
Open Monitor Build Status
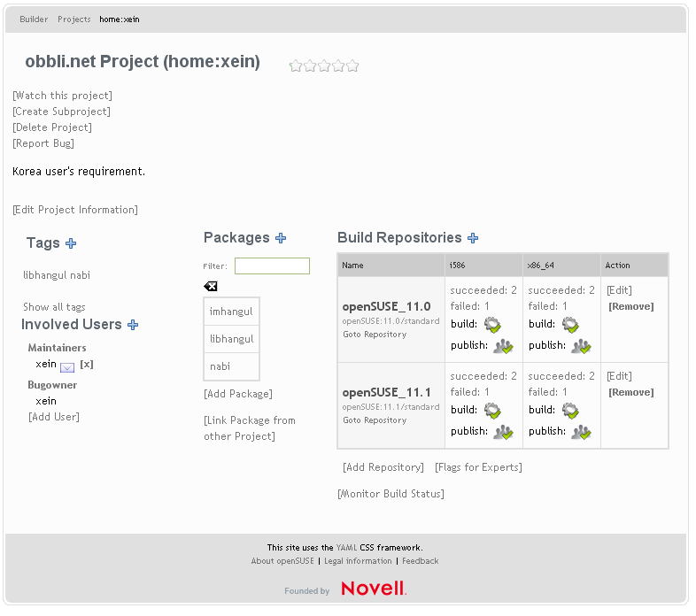(391, 495)
